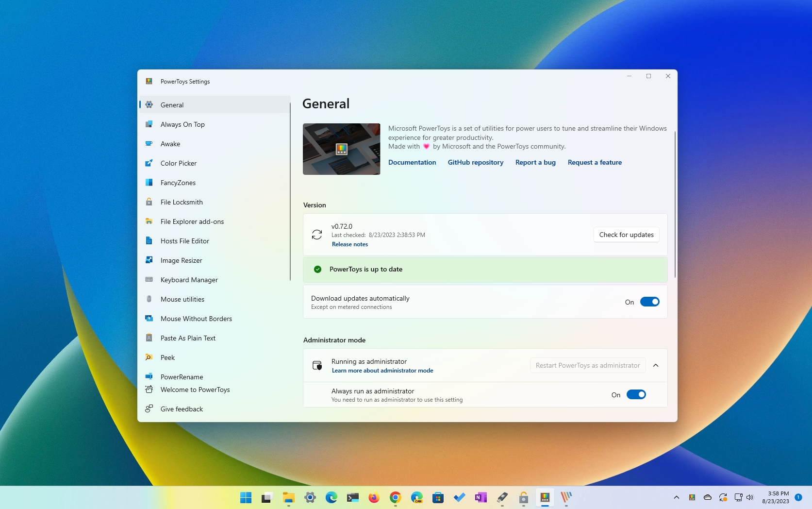The height and width of the screenshot is (509, 812).
Task: Open the GitHub repository link
Action: pyautogui.click(x=475, y=163)
